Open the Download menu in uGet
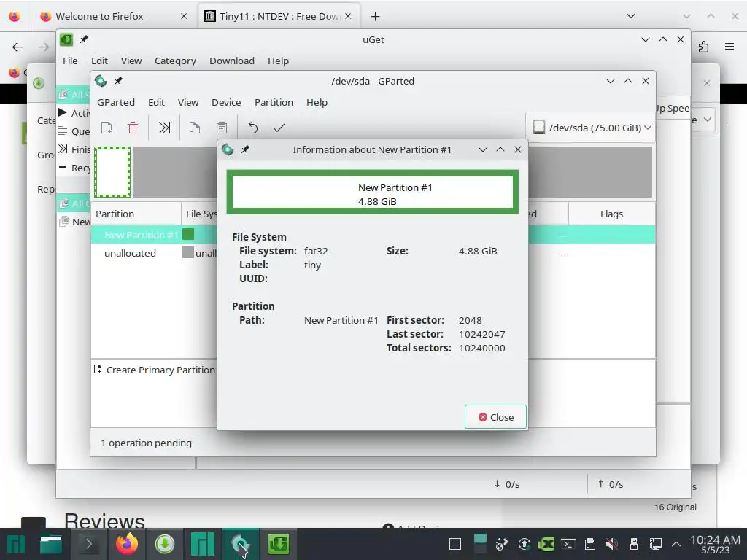The height and width of the screenshot is (560, 747). click(232, 61)
